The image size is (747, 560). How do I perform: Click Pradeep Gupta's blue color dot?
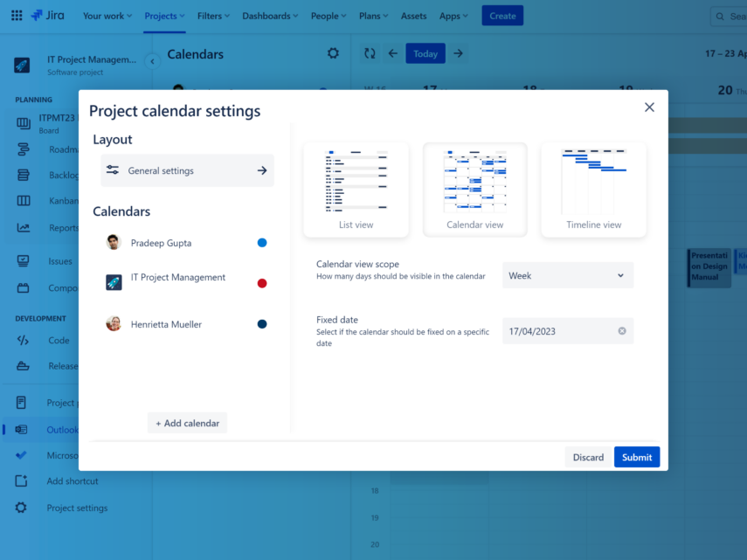pyautogui.click(x=262, y=243)
